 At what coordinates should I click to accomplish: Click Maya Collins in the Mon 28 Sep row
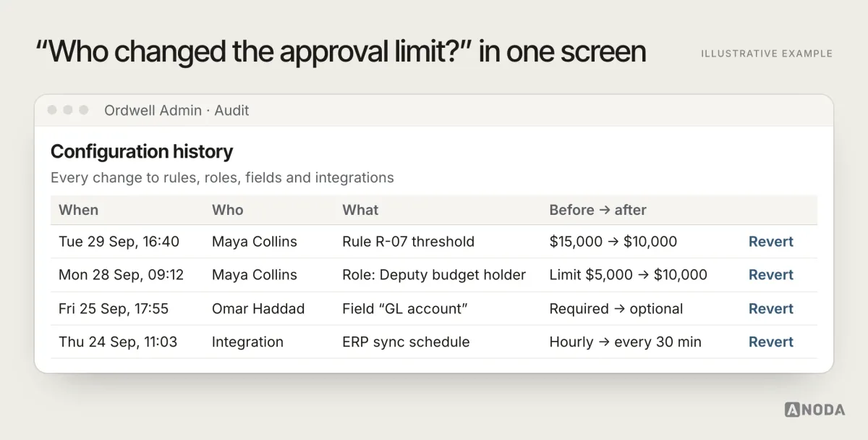point(255,275)
